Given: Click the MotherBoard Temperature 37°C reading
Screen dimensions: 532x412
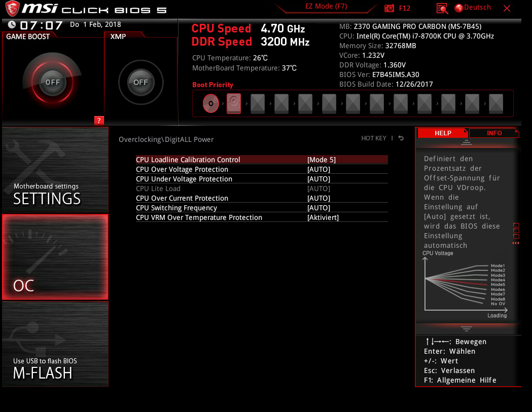Looking at the screenshot, I should pyautogui.click(x=244, y=68).
